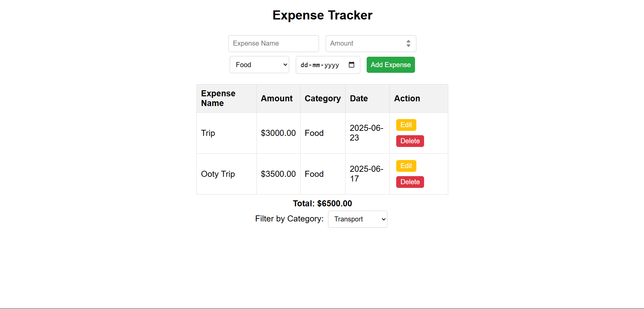This screenshot has width=644, height=309.
Task: Click the Action column header
Action: (x=419, y=98)
